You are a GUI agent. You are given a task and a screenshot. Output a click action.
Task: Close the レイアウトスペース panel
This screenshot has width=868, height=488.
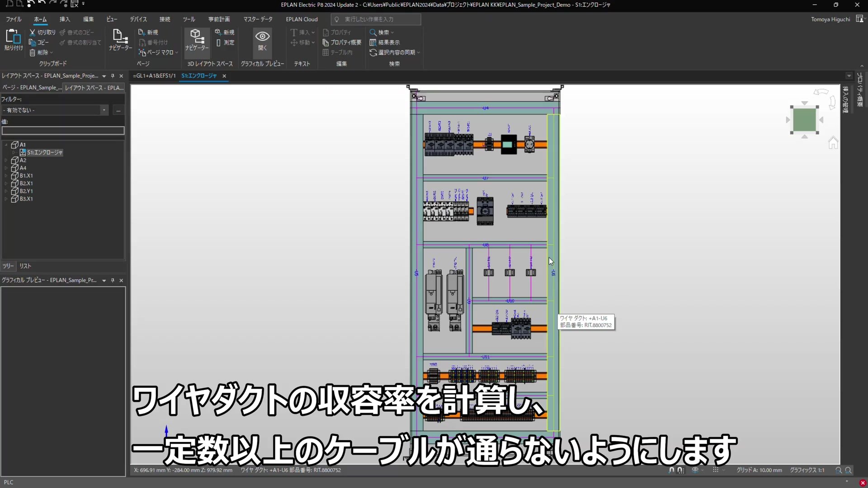pyautogui.click(x=121, y=76)
